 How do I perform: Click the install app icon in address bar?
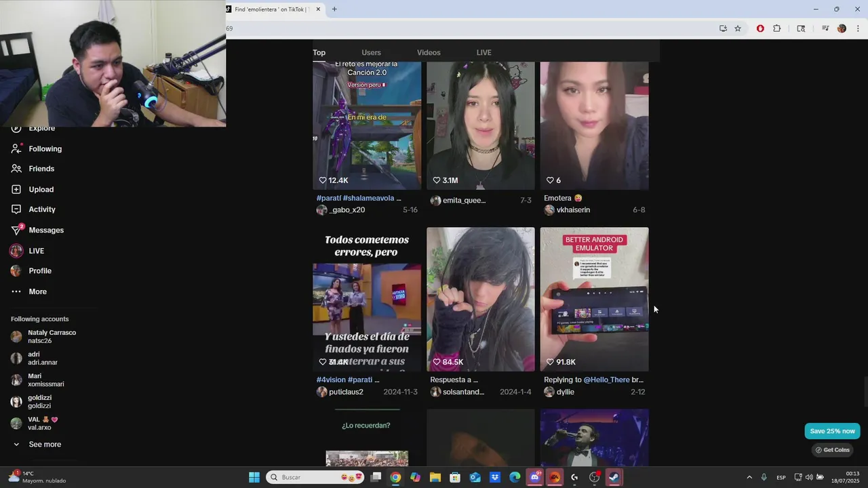pyautogui.click(x=723, y=28)
